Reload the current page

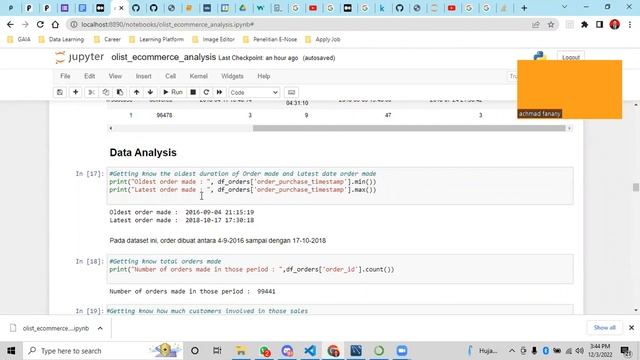40,24
